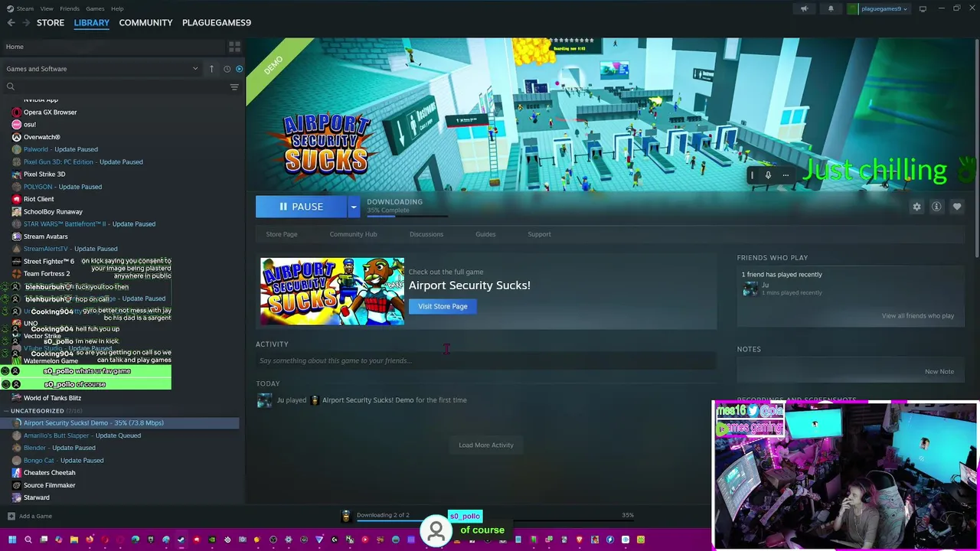Click the Windows Start button
980x551 pixels.
coord(12,540)
